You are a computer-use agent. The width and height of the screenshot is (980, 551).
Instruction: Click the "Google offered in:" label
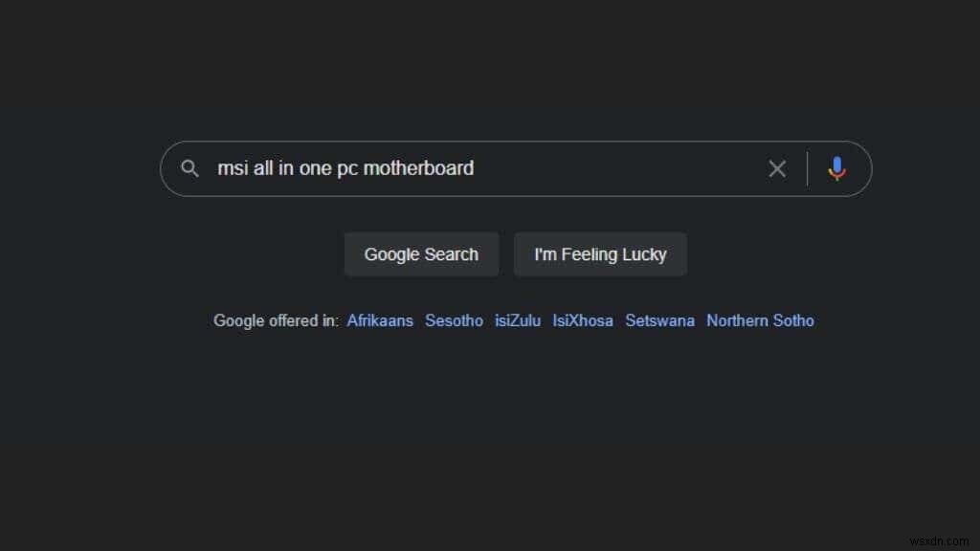pos(276,320)
